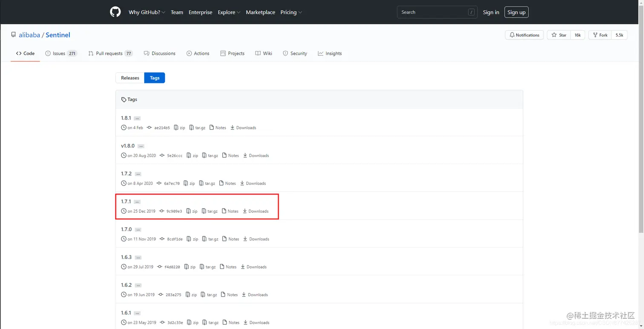Download tar.gz for tag 1.8.1
644x329 pixels.
click(x=197, y=128)
